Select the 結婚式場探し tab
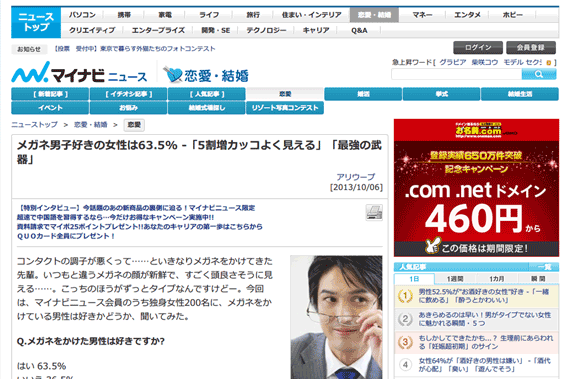570x379 pixels. coord(206,108)
